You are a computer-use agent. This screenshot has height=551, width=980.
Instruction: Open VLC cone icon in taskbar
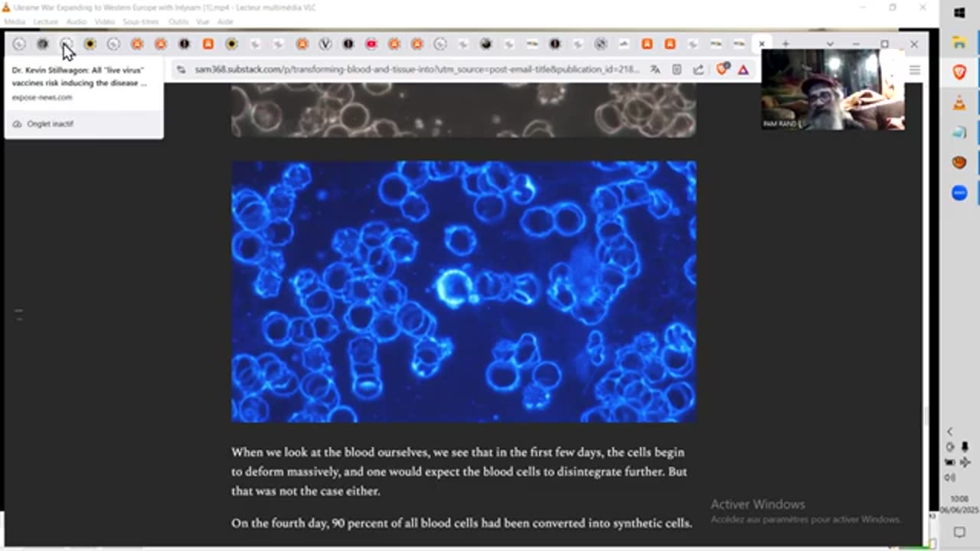point(959,103)
